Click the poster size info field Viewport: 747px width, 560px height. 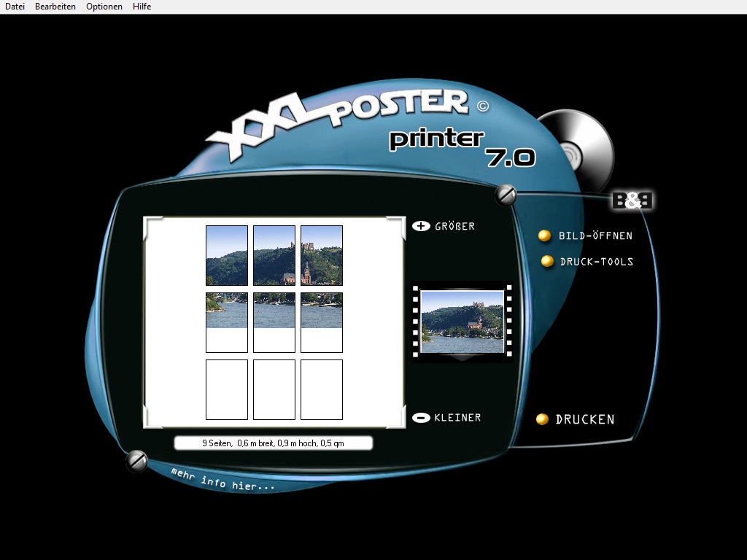click(x=274, y=443)
